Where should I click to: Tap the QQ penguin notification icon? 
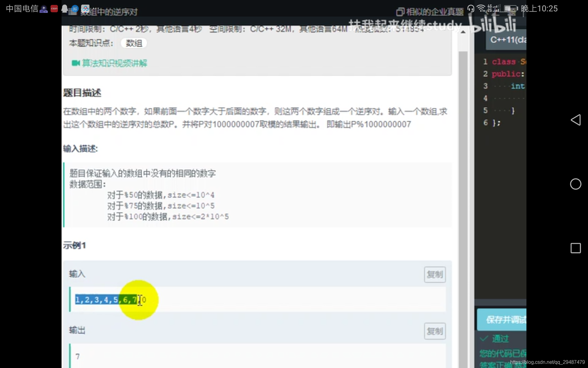(x=65, y=9)
